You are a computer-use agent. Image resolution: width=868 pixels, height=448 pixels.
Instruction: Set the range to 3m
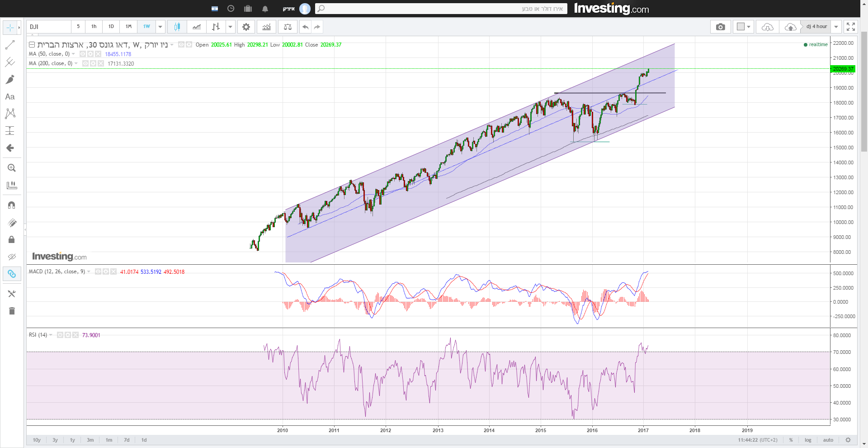(90, 440)
